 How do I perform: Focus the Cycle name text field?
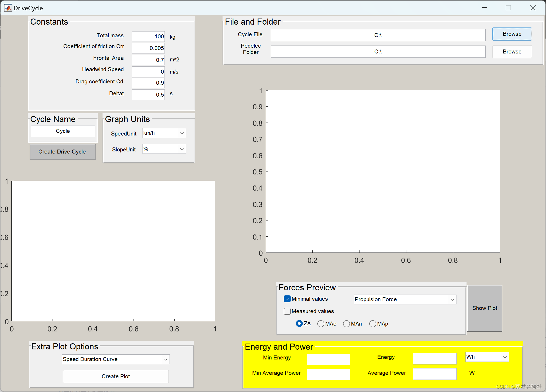point(63,131)
